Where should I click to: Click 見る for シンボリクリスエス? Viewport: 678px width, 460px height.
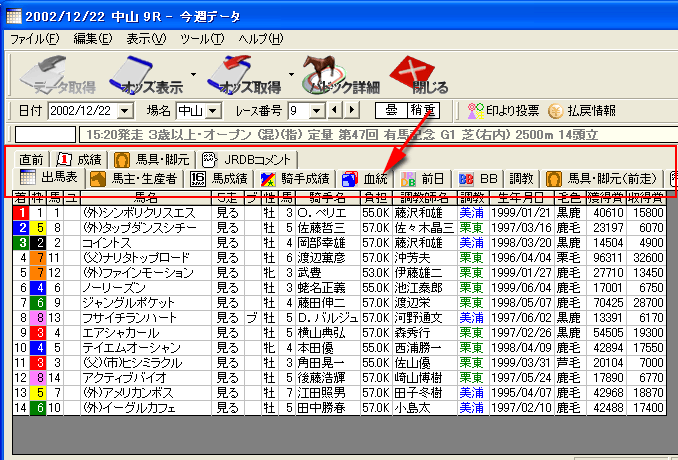pos(227,213)
